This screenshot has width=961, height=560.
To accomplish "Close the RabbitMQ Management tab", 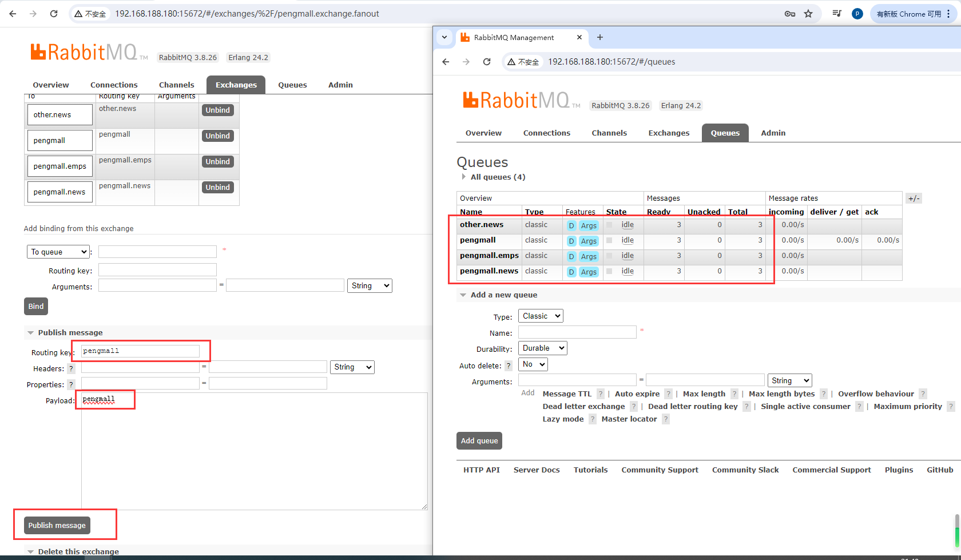I will coord(579,37).
